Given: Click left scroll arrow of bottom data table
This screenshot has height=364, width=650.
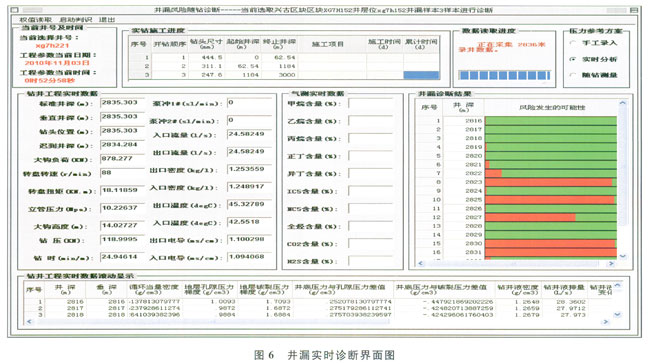Looking at the screenshot, I should click(x=29, y=321).
